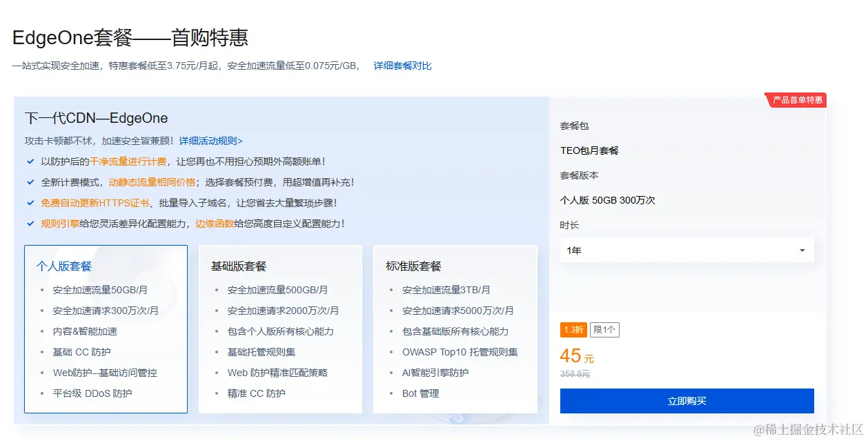
Task: Click the 平台级 DDoS 防护 item
Action: pyautogui.click(x=92, y=393)
